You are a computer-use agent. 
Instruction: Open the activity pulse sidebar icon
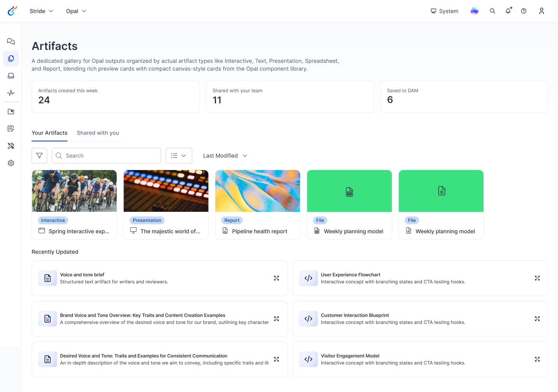(11, 93)
